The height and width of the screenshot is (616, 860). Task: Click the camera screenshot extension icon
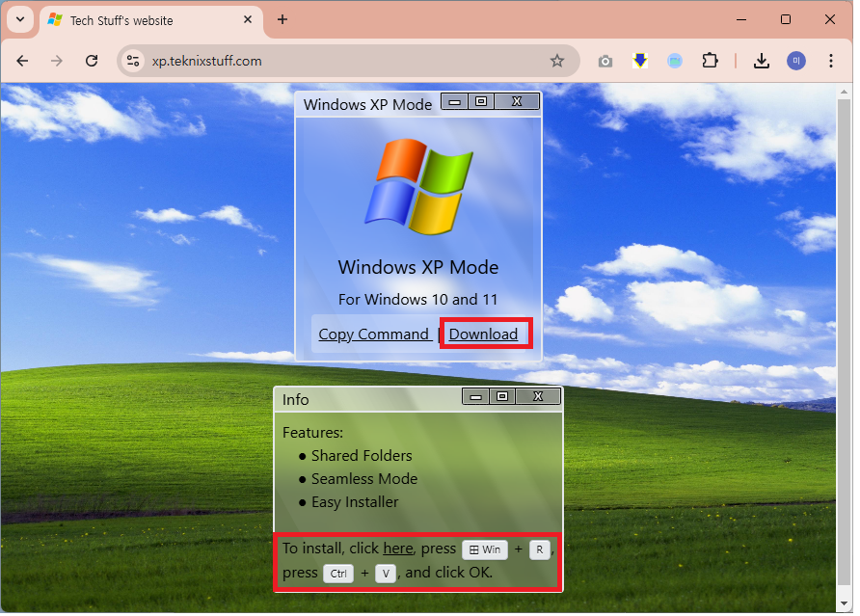[605, 62]
